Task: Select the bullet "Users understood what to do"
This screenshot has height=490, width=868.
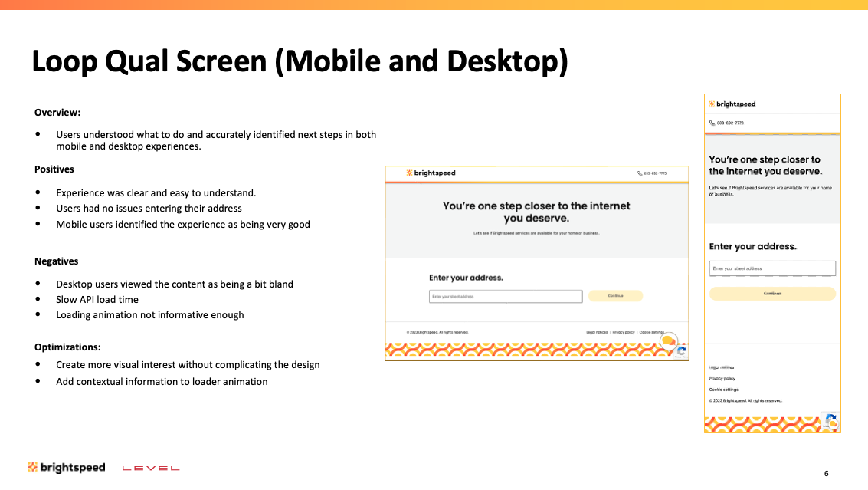Action: pyautogui.click(x=216, y=140)
